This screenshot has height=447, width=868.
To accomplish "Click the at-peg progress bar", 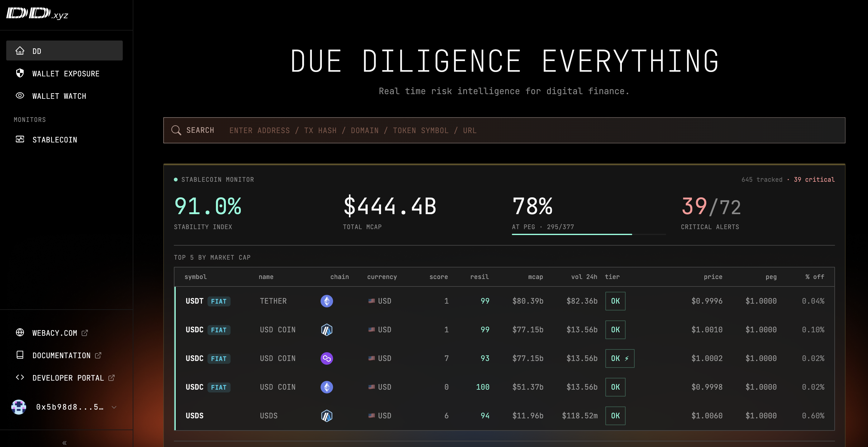I will (589, 234).
